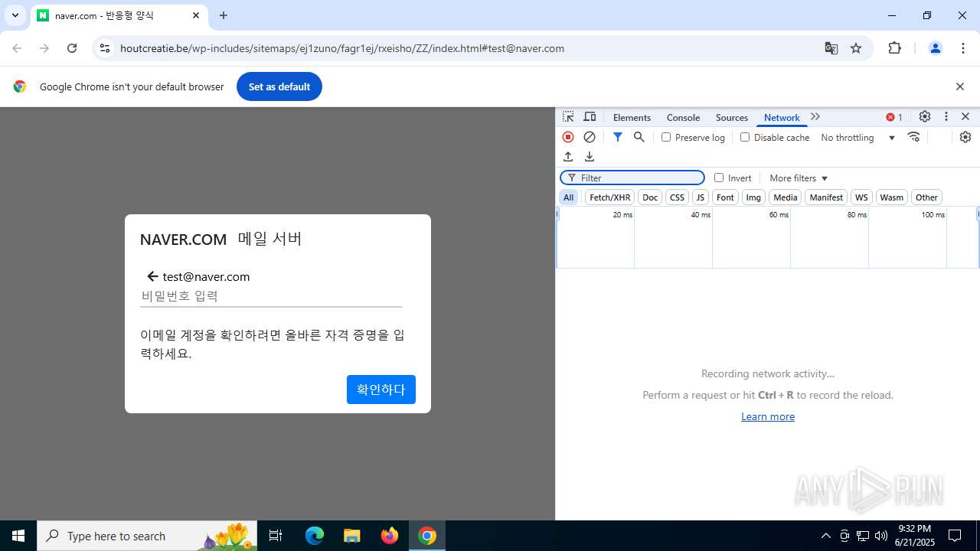Open the tab search dropdown
The width and height of the screenshot is (980, 551).
15,15
